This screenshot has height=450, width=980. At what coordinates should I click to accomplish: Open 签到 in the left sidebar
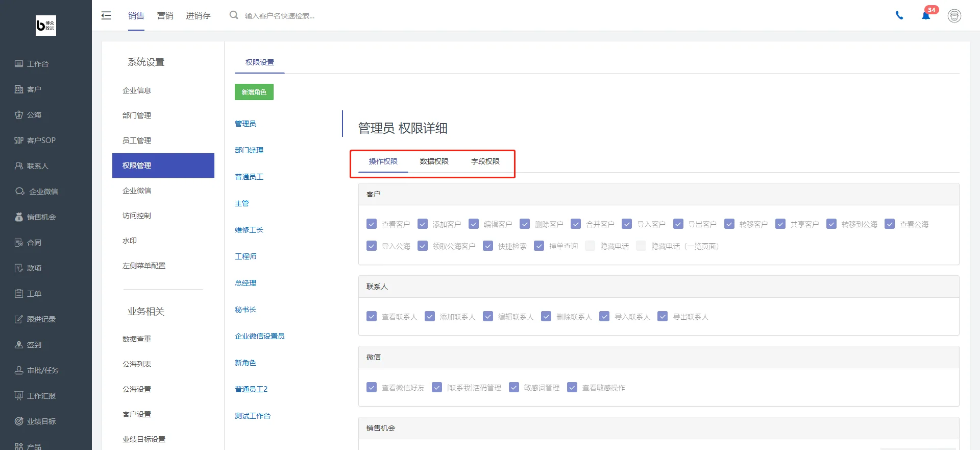[28, 345]
